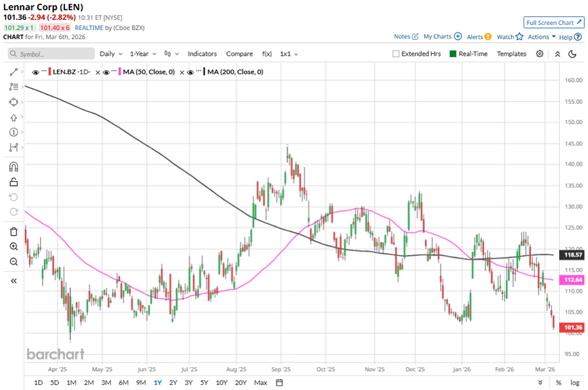Open the candlestick chart type dropdown
This screenshot has width=588, height=390.
click(172, 54)
